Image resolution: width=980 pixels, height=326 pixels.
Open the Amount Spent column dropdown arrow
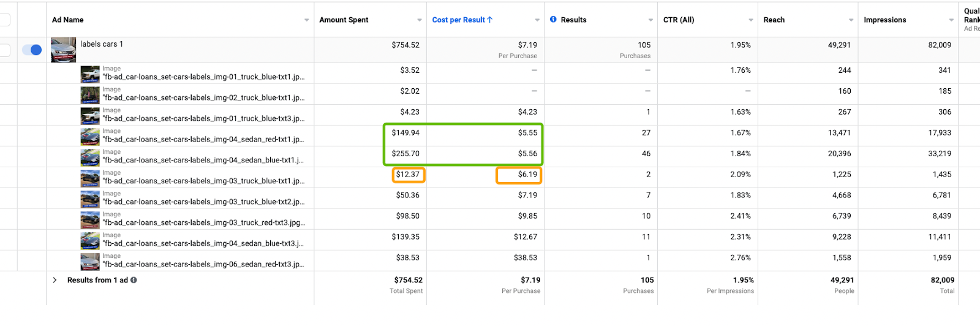(x=420, y=20)
